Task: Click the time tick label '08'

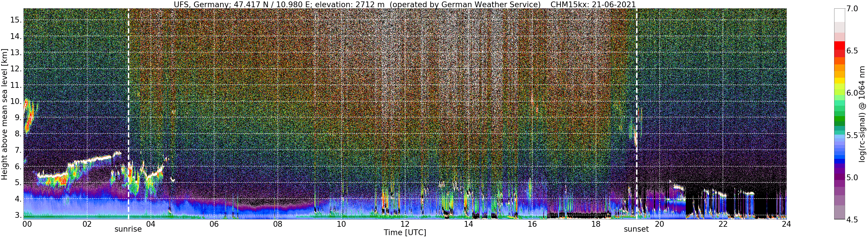Action: 278,224
